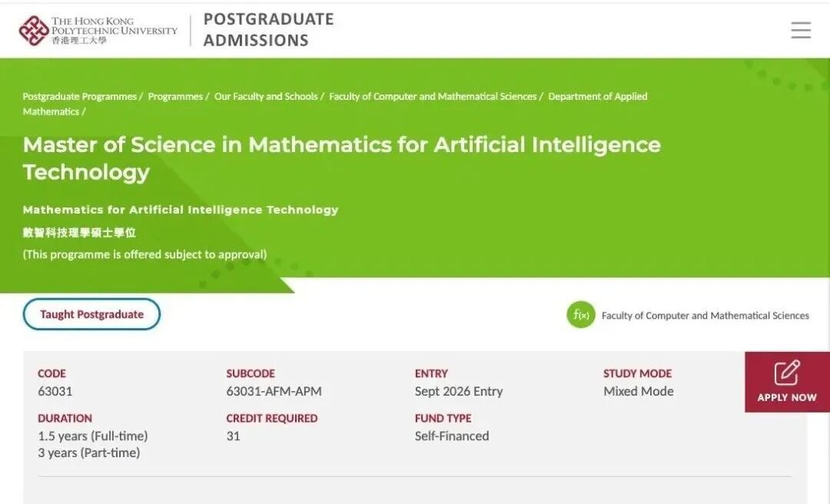Click the programme code 63031 value
This screenshot has width=830, height=504.
coord(55,391)
